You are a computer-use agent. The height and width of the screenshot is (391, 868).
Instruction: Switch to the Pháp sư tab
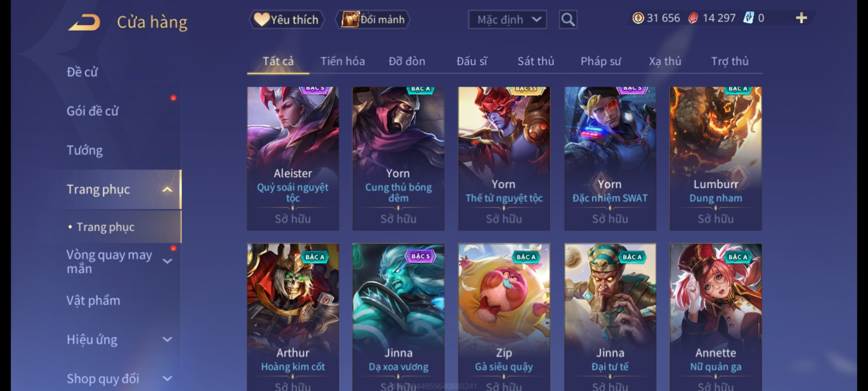coord(601,61)
